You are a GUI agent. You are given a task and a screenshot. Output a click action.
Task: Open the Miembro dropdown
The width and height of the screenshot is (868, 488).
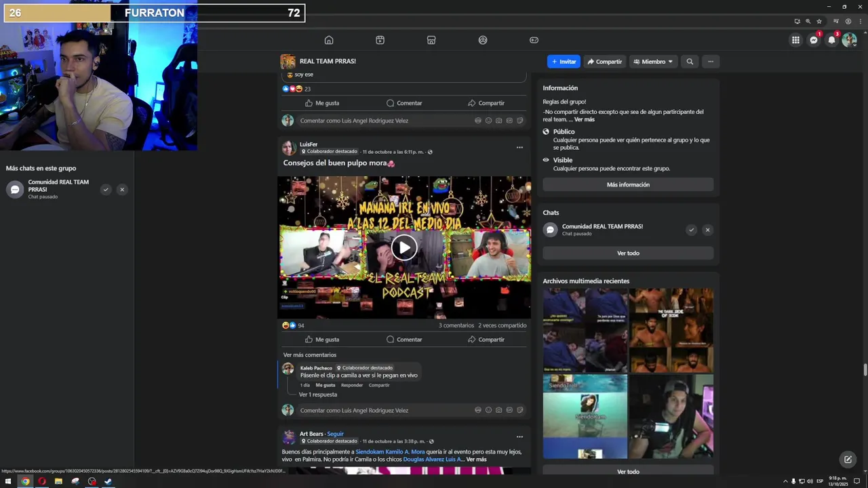653,62
